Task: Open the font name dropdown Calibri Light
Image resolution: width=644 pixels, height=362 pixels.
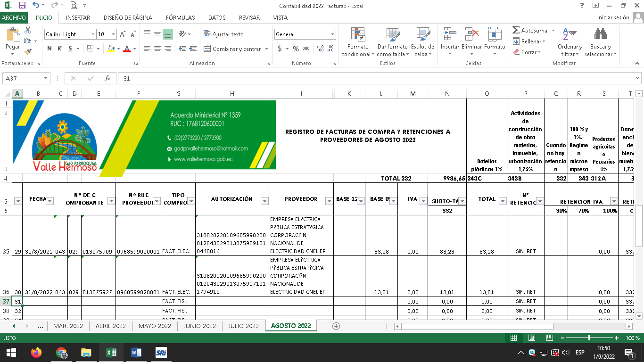Action: coord(93,34)
